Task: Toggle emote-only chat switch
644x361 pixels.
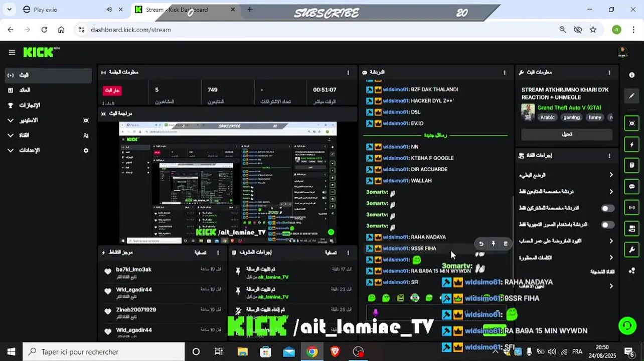Action: click(607, 225)
